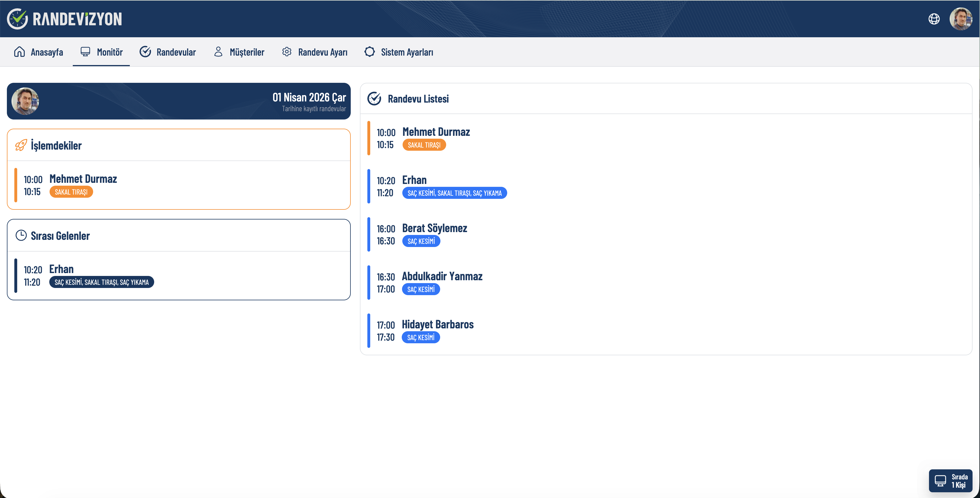The width and height of the screenshot is (980, 498).
Task: Click the Randevu Ayarı gear icon
Action: click(x=287, y=52)
